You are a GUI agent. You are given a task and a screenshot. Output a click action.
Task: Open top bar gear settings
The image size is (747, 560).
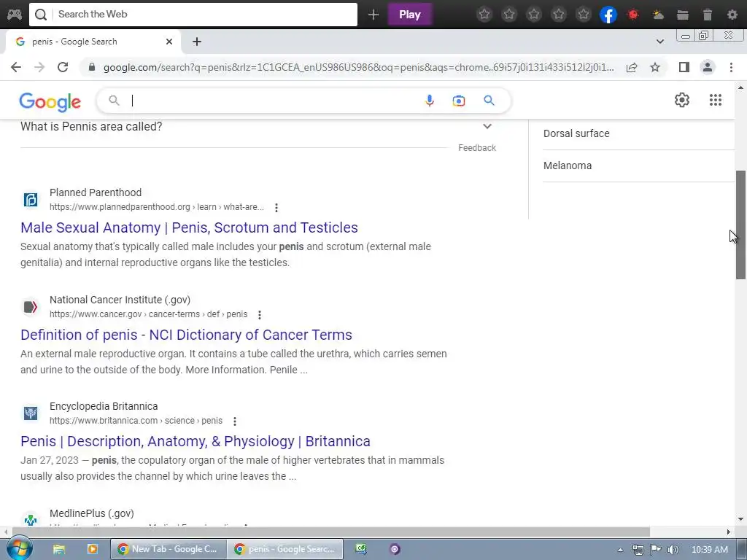[x=732, y=15]
